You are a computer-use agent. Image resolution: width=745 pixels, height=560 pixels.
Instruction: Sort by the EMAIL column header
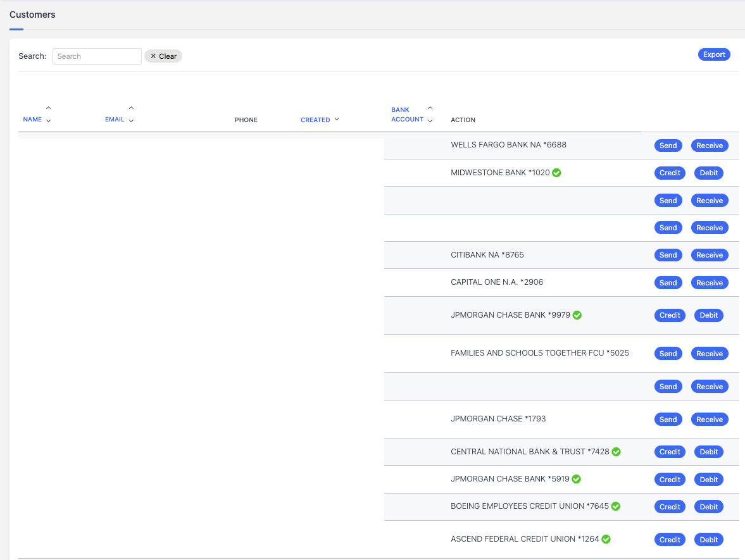115,119
